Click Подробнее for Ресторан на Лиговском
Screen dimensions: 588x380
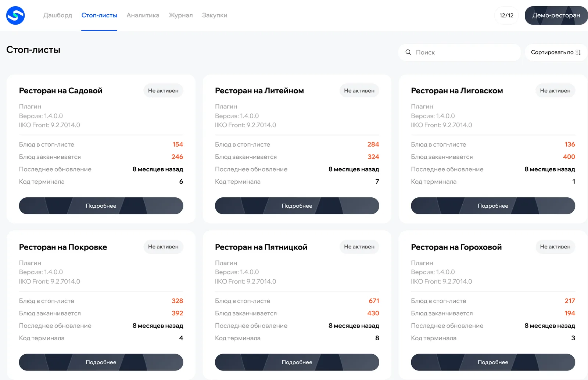[493, 206]
